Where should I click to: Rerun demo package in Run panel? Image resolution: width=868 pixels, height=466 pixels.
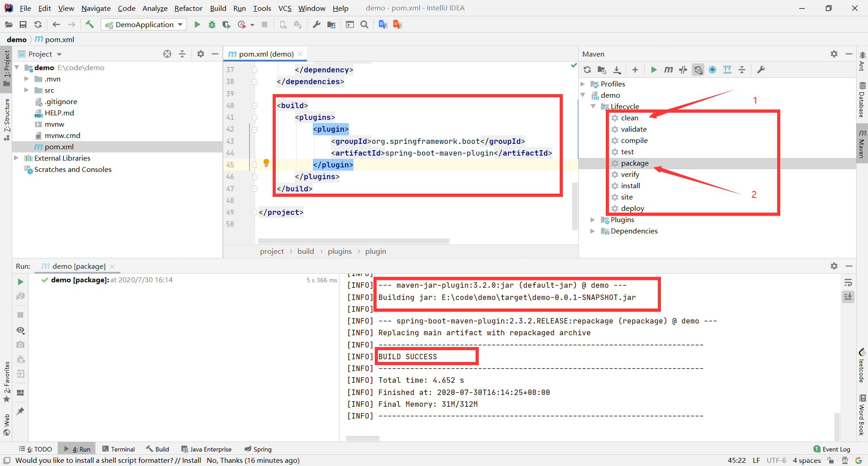pyautogui.click(x=20, y=282)
